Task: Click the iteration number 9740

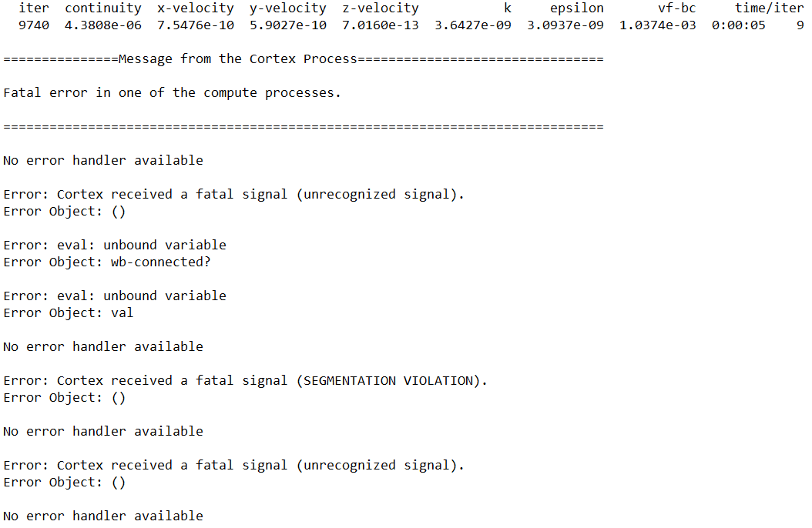Action: (34, 25)
